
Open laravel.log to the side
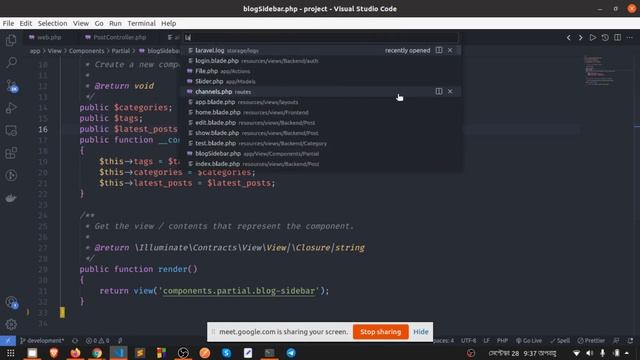coord(439,50)
